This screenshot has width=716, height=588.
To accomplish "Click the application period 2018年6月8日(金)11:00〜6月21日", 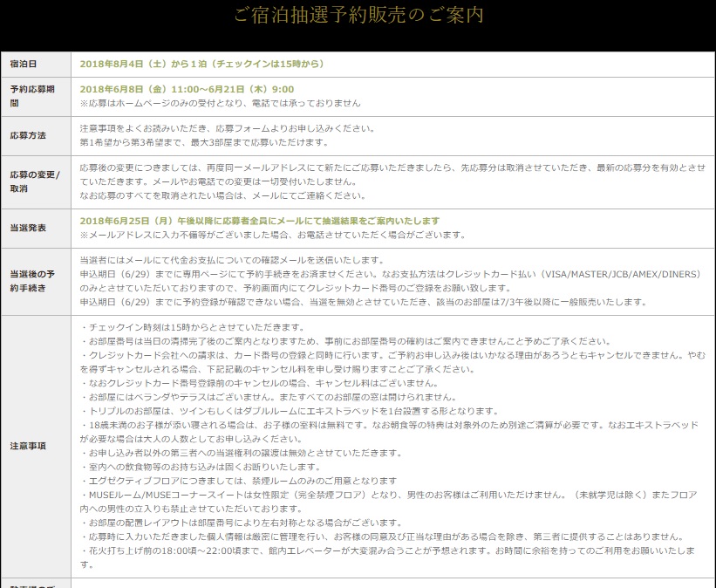I will pos(187,90).
